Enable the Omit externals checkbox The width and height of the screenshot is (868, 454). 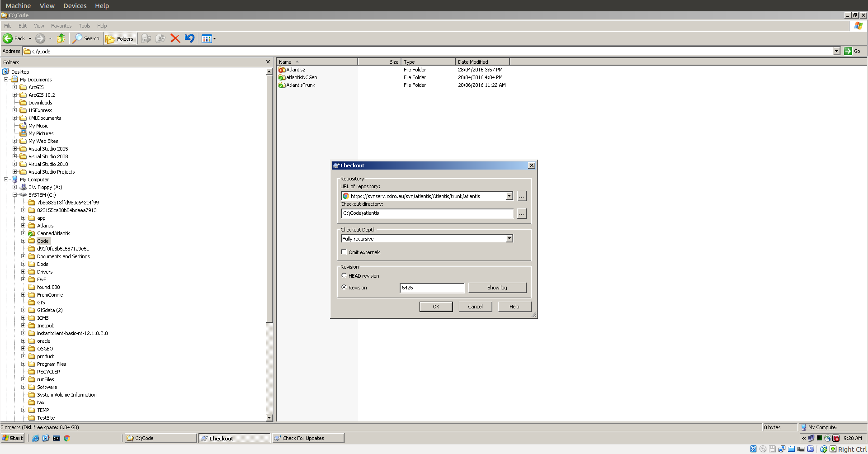pos(344,252)
